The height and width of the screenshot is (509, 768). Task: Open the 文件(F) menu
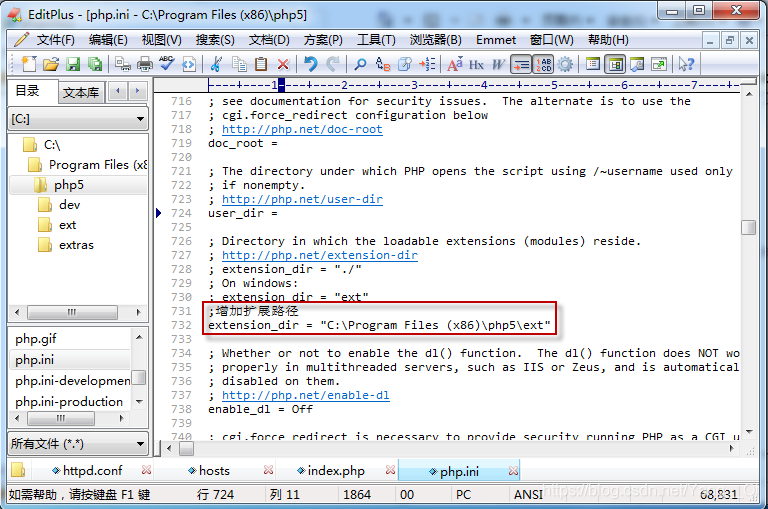[55, 40]
